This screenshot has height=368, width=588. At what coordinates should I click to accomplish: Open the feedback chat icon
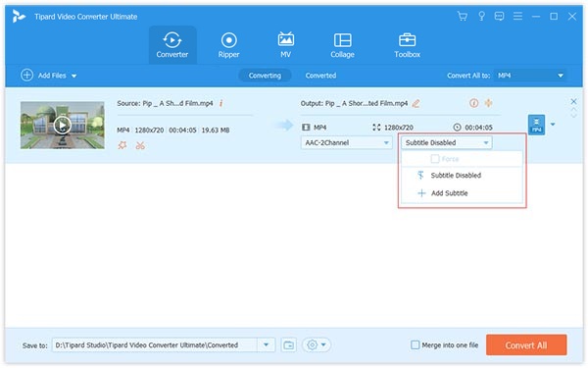pos(499,16)
